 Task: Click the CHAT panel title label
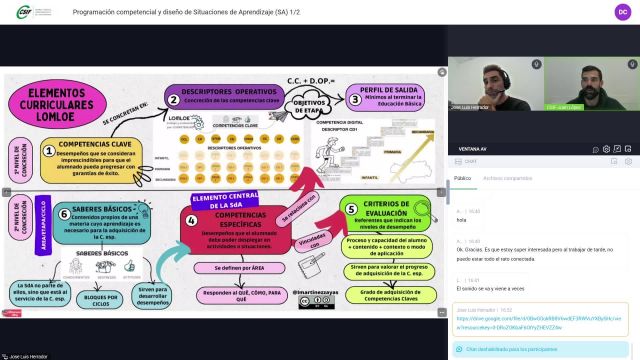[x=470, y=162]
